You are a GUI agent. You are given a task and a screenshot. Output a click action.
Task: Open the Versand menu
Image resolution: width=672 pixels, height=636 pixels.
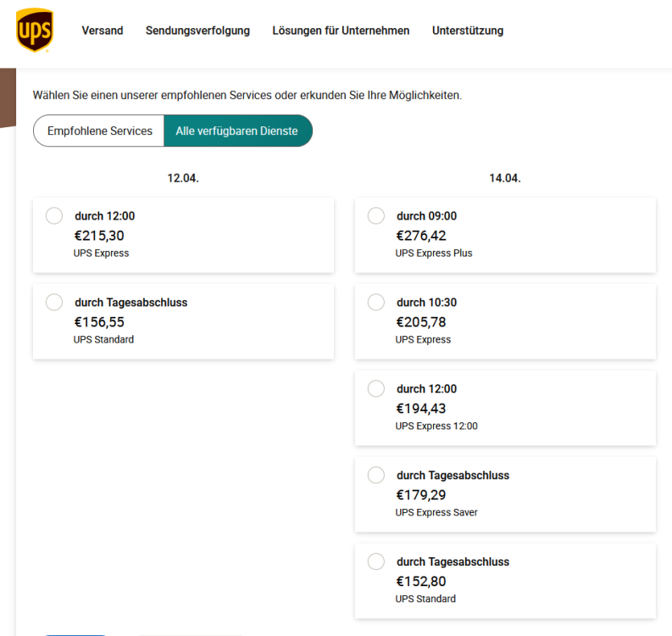103,31
